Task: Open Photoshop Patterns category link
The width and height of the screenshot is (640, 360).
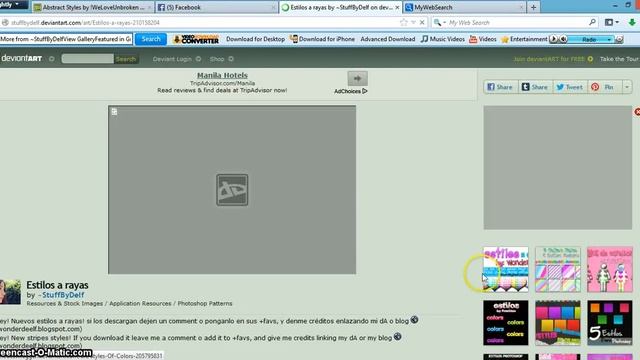Action: [204, 303]
